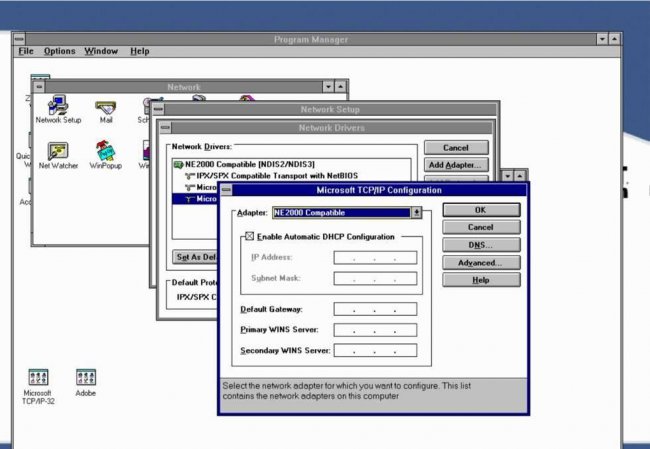The height and width of the screenshot is (449, 650).
Task: Click Cancel in TCP/IP Configuration dialog
Action: (481, 227)
